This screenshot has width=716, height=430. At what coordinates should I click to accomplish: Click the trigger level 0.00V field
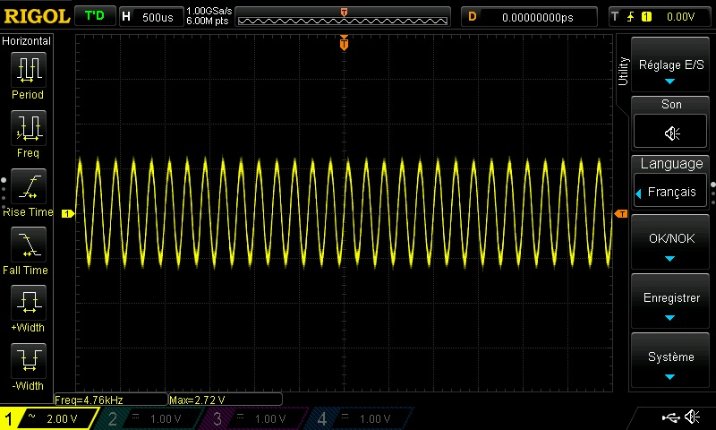point(680,17)
